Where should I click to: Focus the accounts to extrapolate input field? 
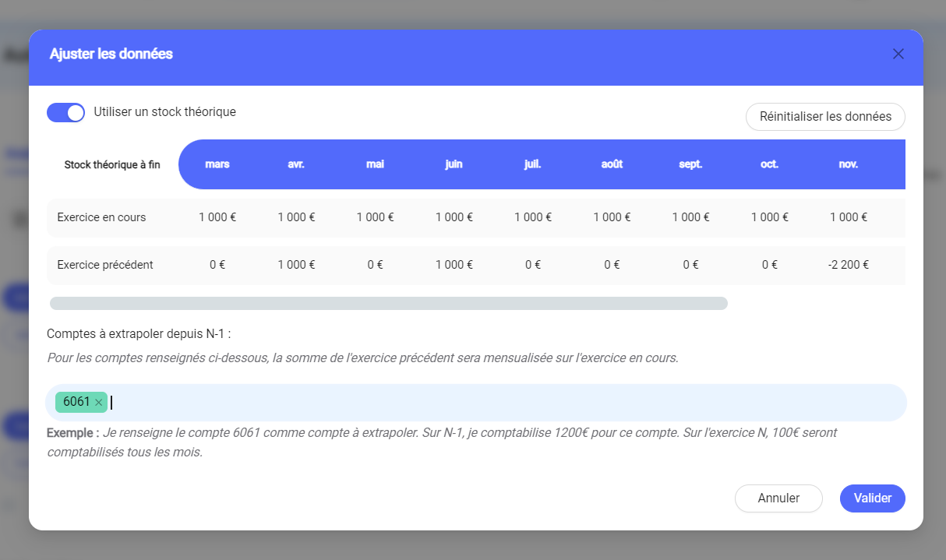click(x=476, y=403)
